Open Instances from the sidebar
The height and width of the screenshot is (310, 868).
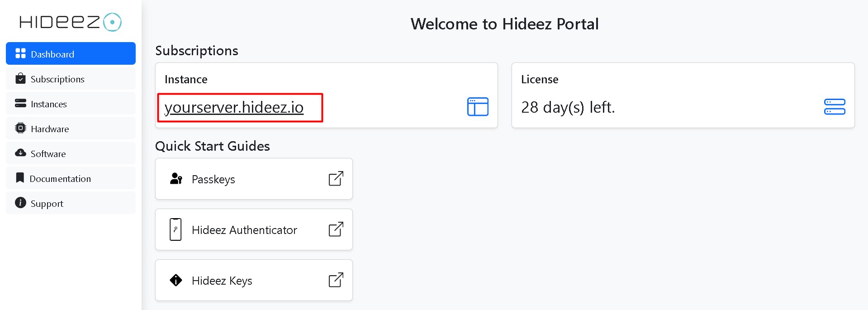click(49, 104)
